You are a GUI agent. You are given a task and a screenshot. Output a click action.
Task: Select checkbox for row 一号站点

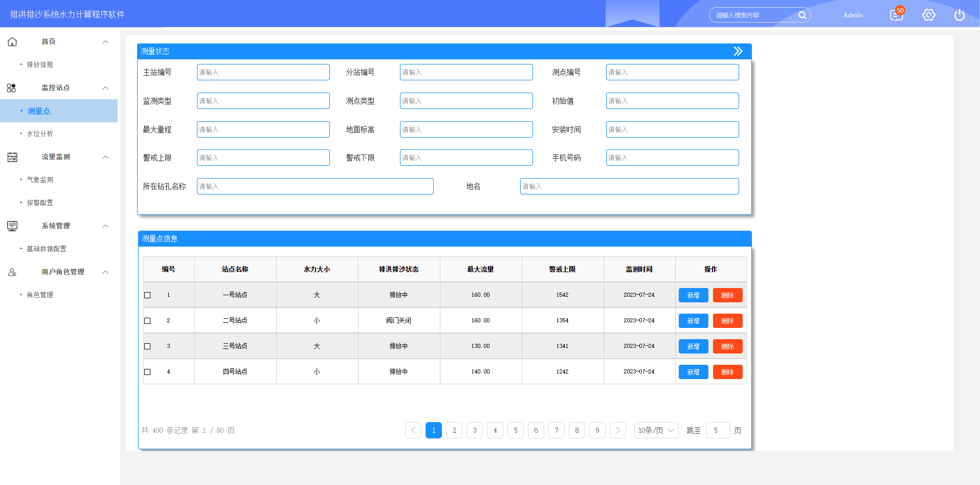[x=147, y=295]
